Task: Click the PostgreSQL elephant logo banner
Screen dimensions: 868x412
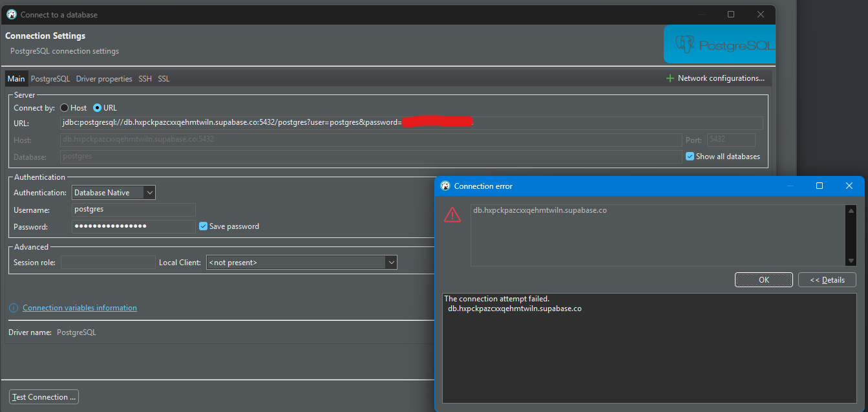Action: [719, 45]
